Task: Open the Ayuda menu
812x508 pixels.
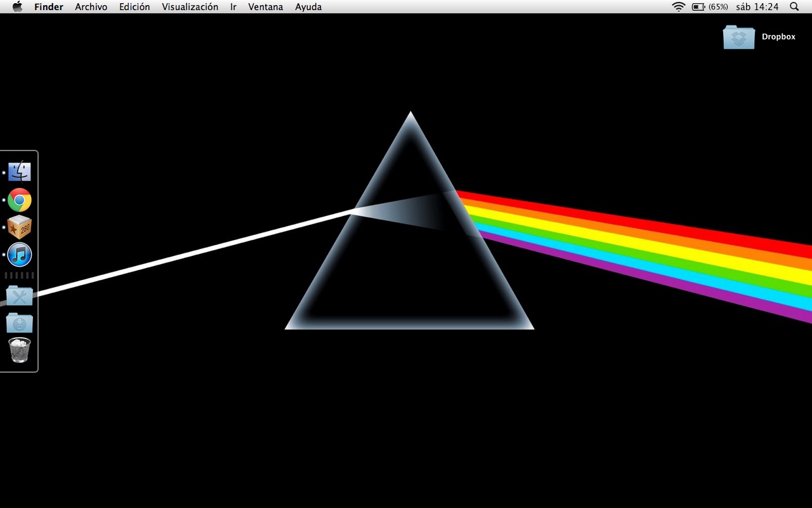Action: [x=308, y=7]
